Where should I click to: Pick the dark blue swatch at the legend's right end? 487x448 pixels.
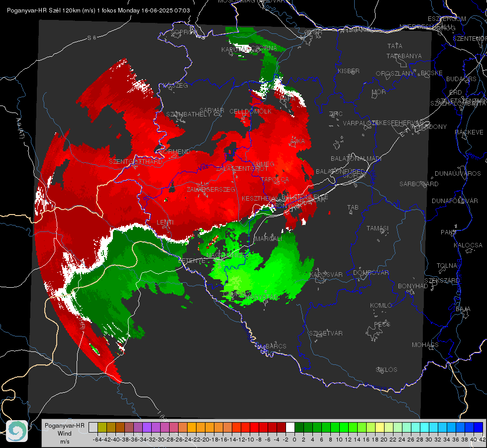coord(479,428)
